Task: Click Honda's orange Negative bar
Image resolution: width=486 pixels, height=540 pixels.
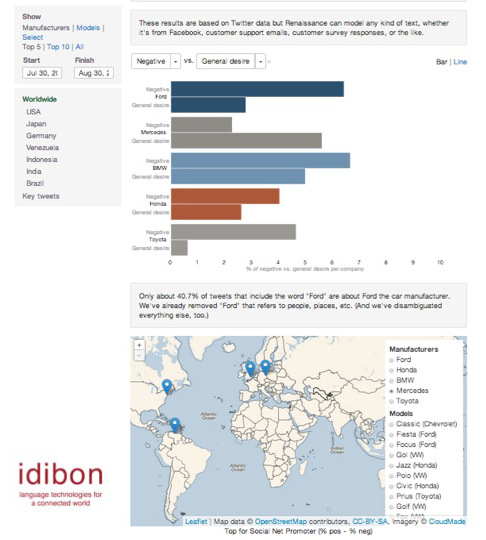Action: click(225, 196)
